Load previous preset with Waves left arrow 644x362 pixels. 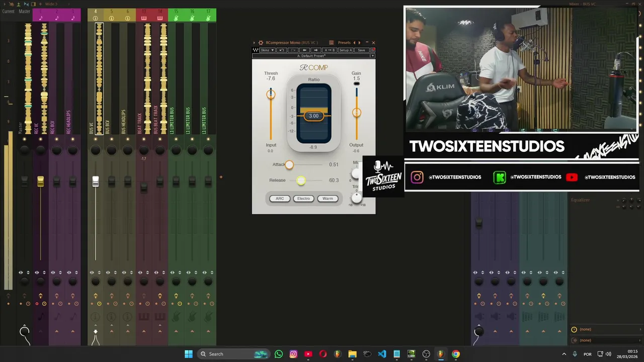coord(304,50)
